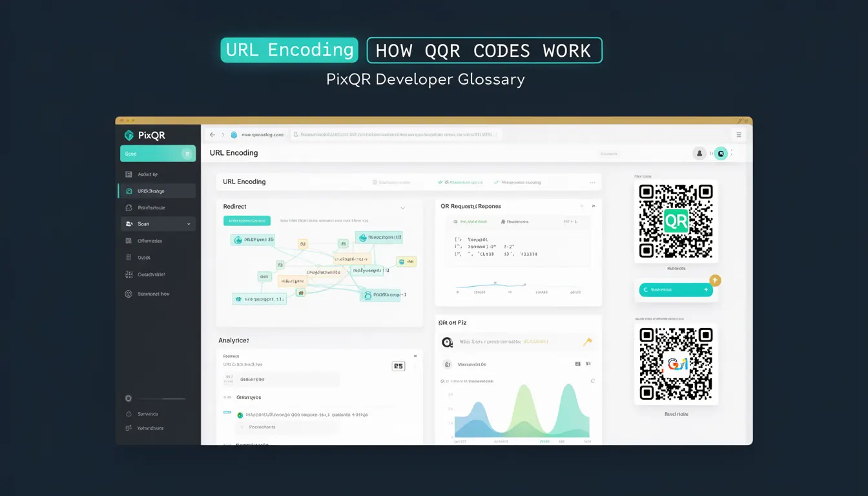This screenshot has height=496, width=868.
Task: Click the "Redirect" panel heading
Action: click(235, 207)
